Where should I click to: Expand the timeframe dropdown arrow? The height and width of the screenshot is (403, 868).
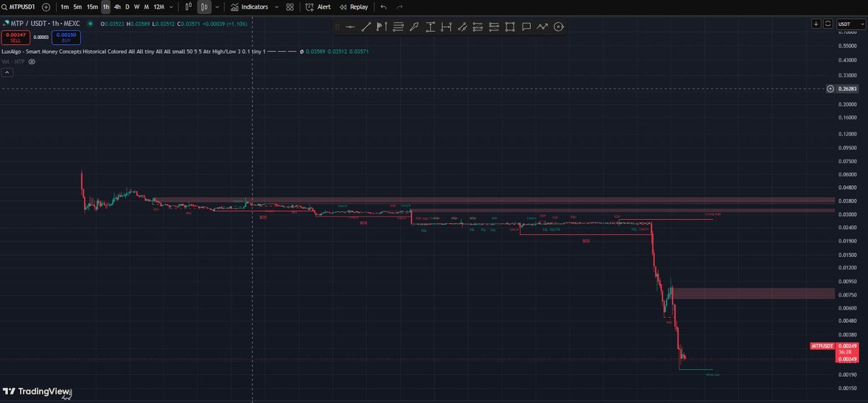(x=172, y=7)
